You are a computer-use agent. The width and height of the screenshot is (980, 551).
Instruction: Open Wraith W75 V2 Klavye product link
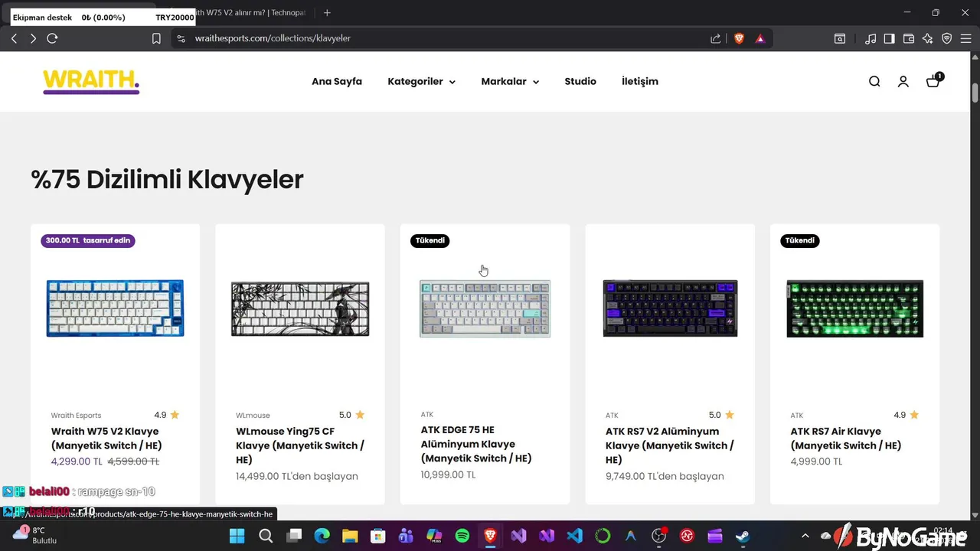click(106, 439)
